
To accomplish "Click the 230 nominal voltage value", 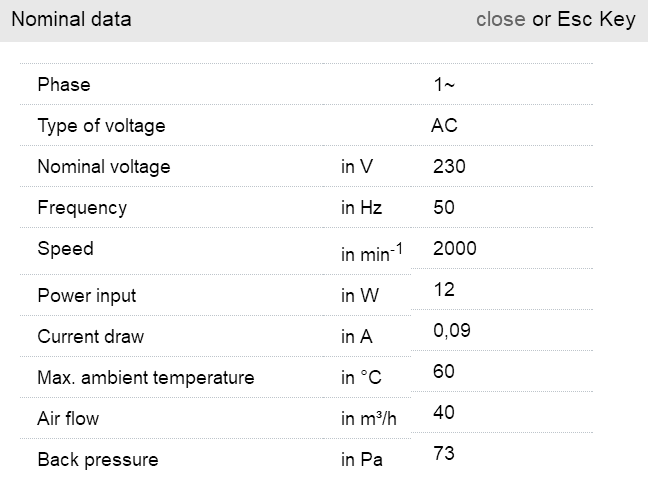I will click(x=449, y=167).
